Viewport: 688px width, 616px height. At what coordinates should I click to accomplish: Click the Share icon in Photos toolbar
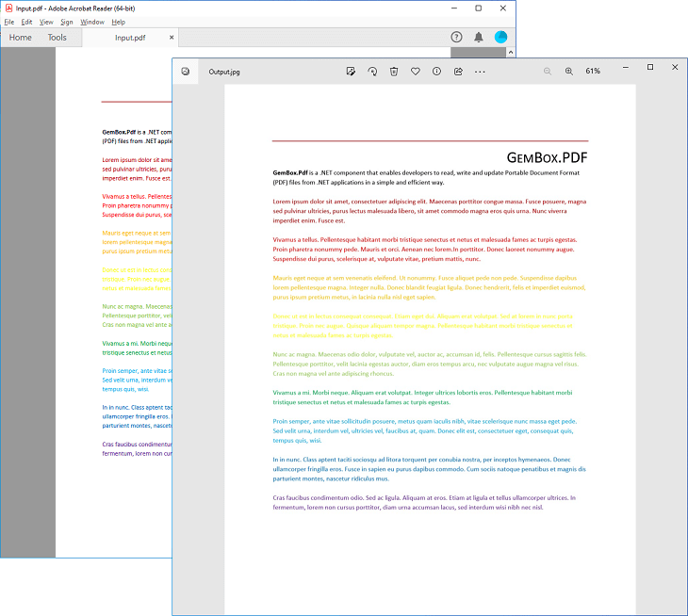point(458,72)
